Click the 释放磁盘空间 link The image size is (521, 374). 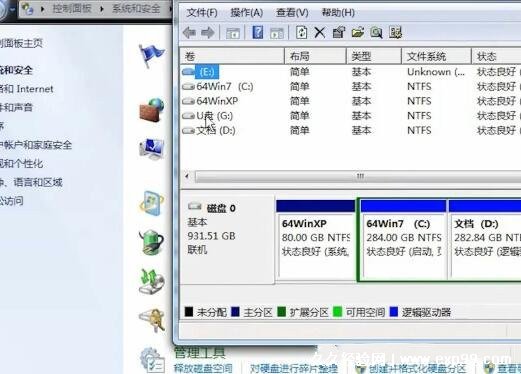click(x=203, y=368)
